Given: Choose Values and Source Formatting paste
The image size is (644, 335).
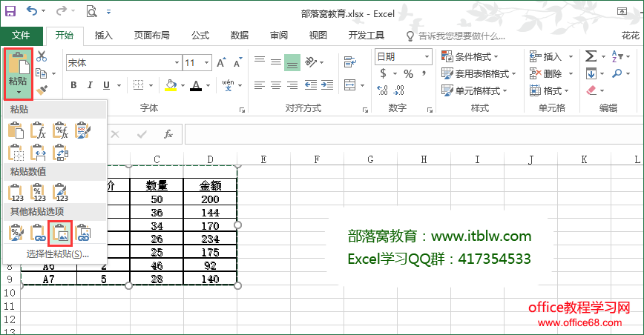Looking at the screenshot, I should 60,192.
